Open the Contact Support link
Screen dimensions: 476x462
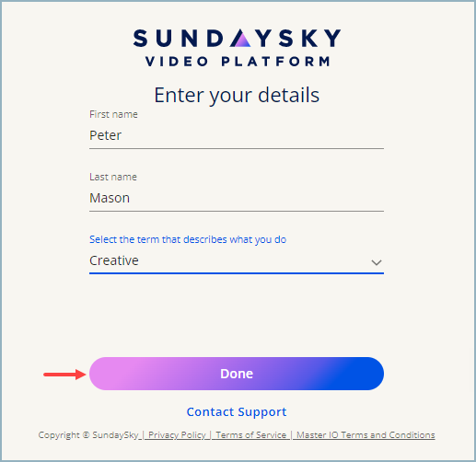[237, 412]
